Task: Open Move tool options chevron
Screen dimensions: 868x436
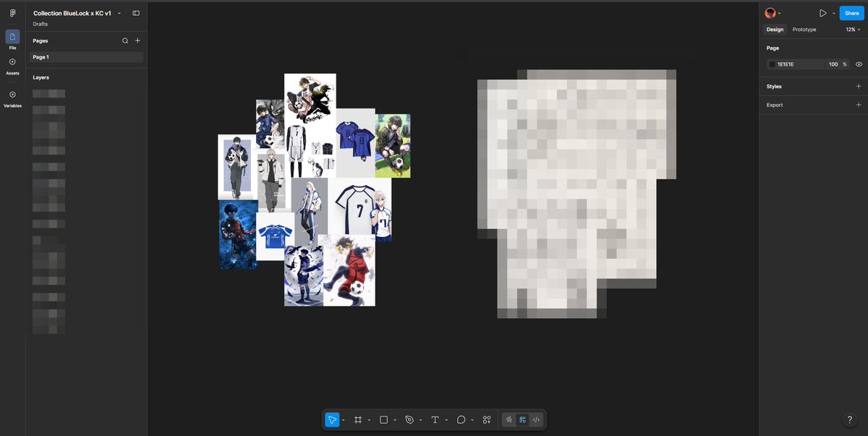Action: pos(343,419)
